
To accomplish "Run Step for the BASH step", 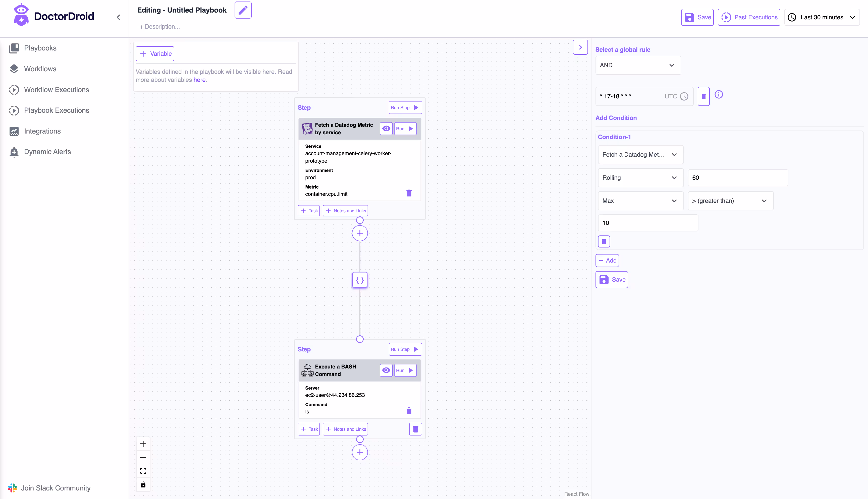I will [x=405, y=349].
